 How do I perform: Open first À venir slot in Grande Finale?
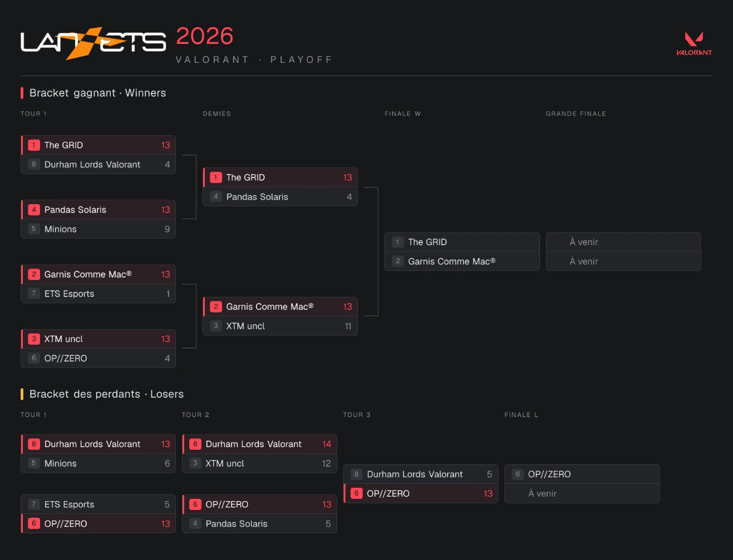pos(623,242)
